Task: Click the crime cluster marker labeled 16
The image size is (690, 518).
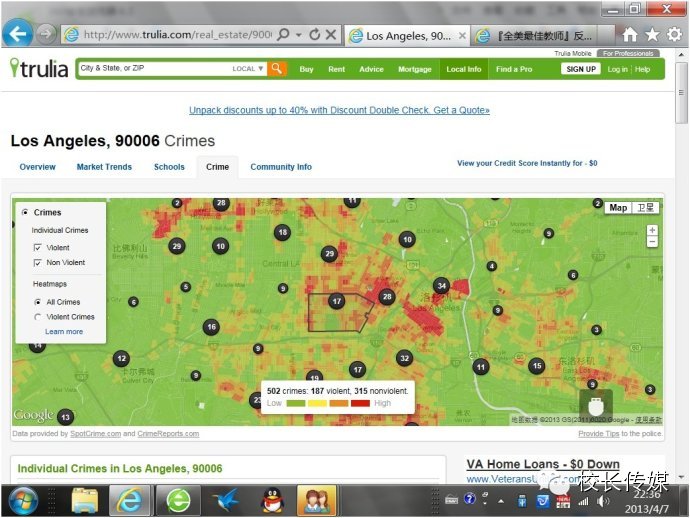Action: pos(211,327)
